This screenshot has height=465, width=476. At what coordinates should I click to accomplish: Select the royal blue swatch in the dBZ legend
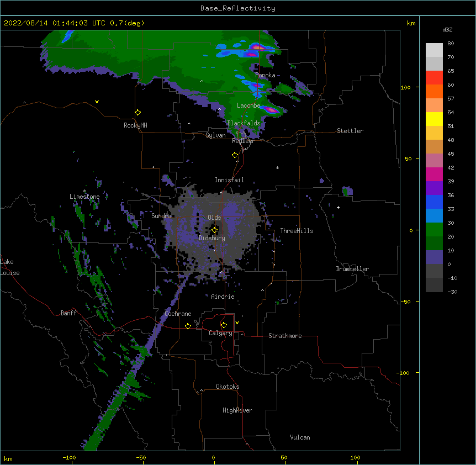(434, 202)
